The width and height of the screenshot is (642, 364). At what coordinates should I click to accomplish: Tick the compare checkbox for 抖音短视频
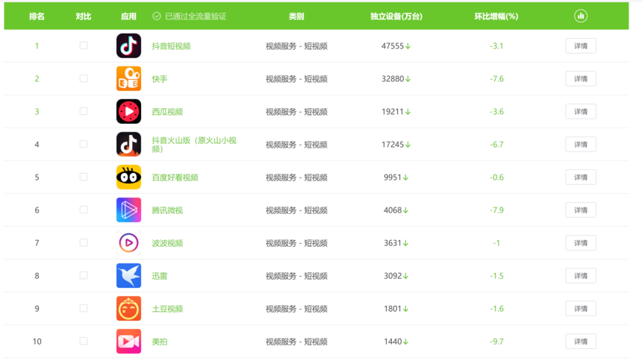[x=84, y=45]
